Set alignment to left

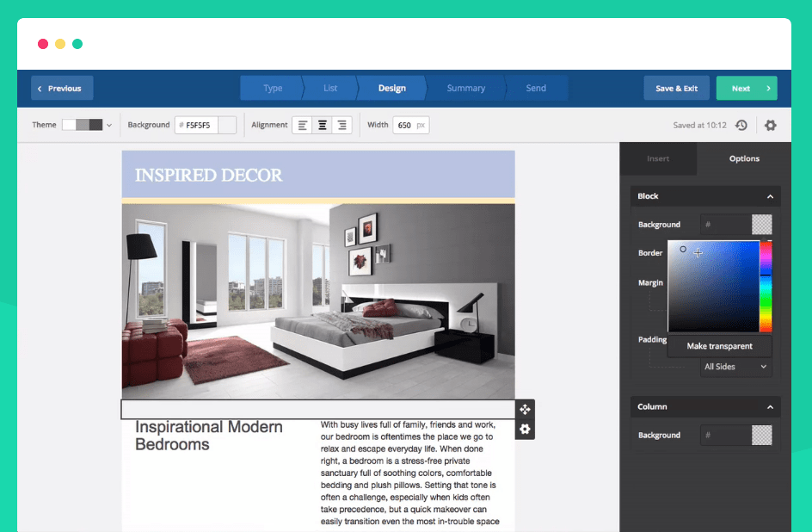click(x=303, y=125)
